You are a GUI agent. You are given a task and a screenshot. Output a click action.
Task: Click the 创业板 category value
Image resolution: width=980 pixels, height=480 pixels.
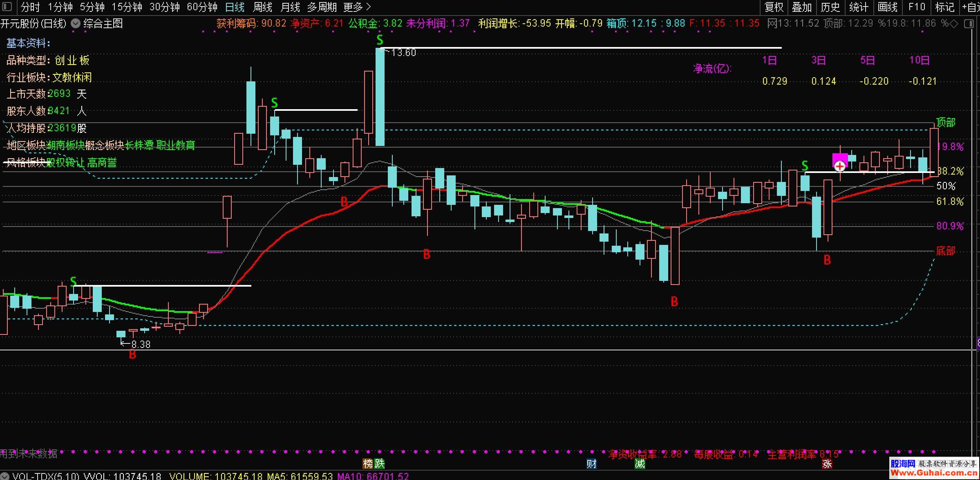tap(72, 61)
